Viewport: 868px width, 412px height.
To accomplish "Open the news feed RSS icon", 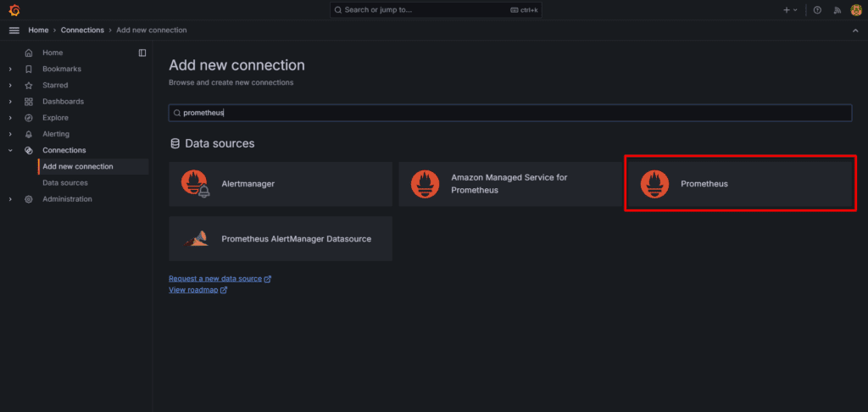I will [x=837, y=10].
